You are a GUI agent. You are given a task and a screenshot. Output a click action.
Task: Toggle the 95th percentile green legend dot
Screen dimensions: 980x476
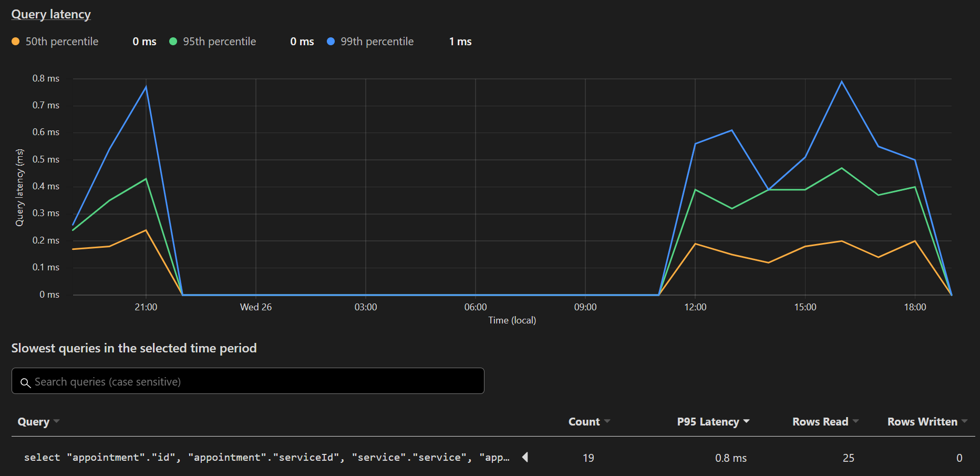173,42
